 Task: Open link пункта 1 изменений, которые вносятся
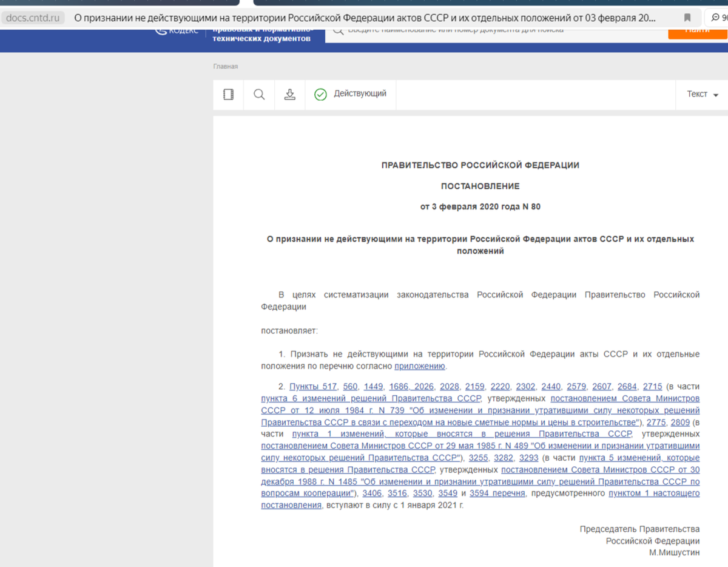pos(462,434)
